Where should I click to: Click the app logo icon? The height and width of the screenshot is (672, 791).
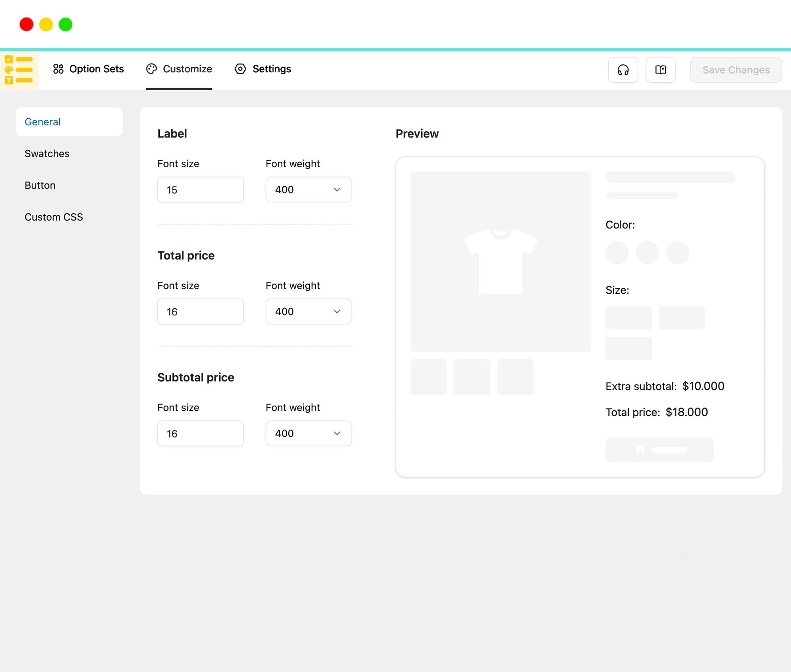19,70
